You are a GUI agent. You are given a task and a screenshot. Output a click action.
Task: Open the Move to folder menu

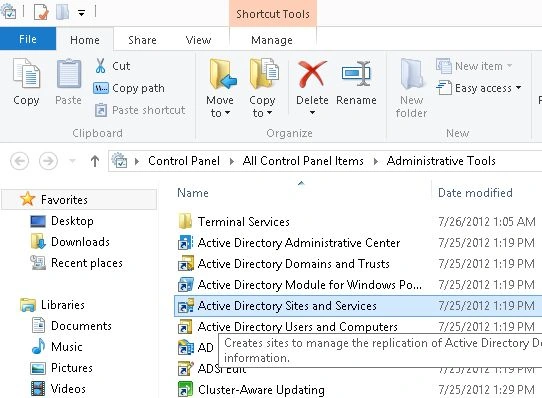pos(220,88)
